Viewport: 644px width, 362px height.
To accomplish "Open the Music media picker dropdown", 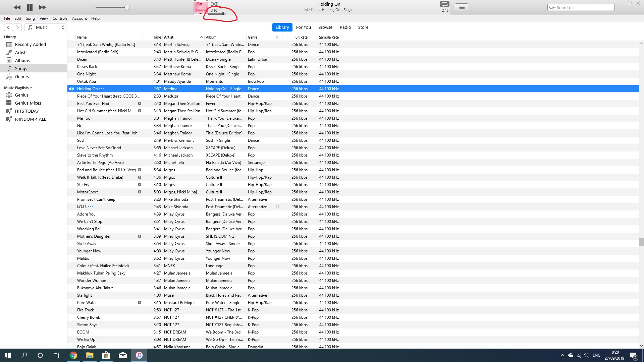I will coord(45,27).
